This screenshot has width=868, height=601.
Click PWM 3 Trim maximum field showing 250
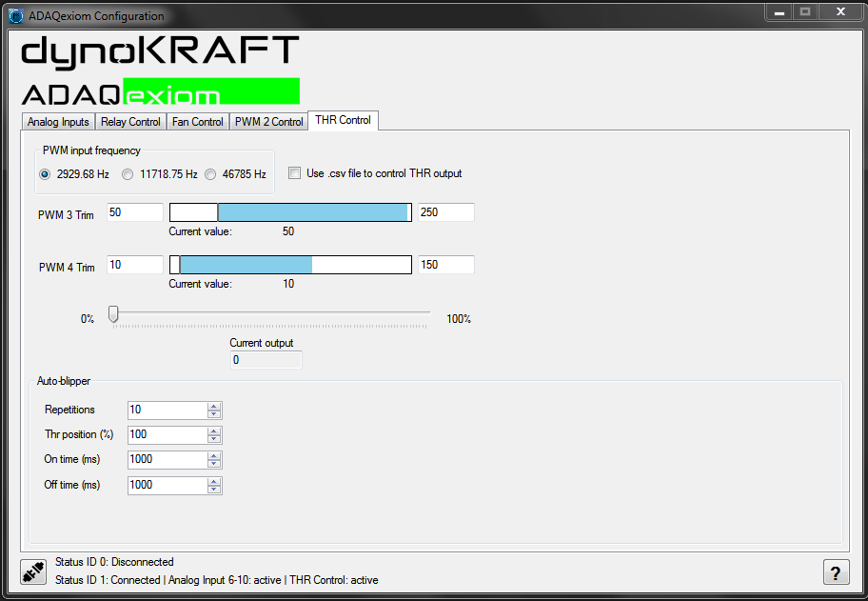coord(446,212)
